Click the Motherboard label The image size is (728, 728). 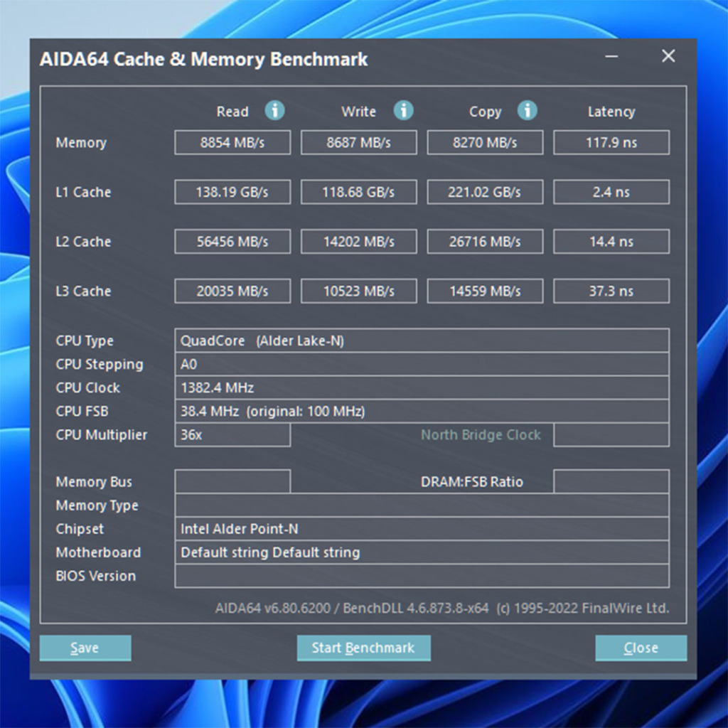tap(98, 552)
